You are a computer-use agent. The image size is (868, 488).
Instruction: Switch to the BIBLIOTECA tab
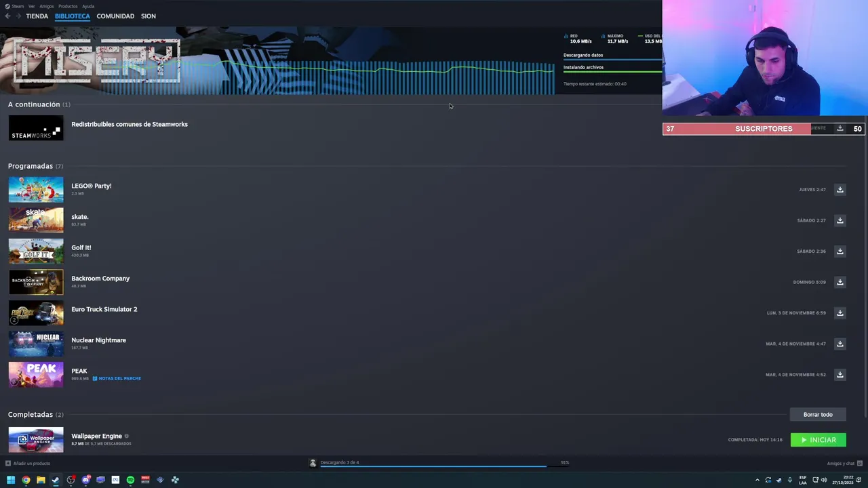73,16
